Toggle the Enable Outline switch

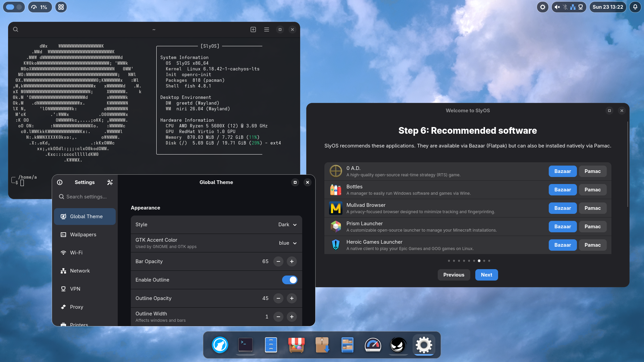coord(290,280)
